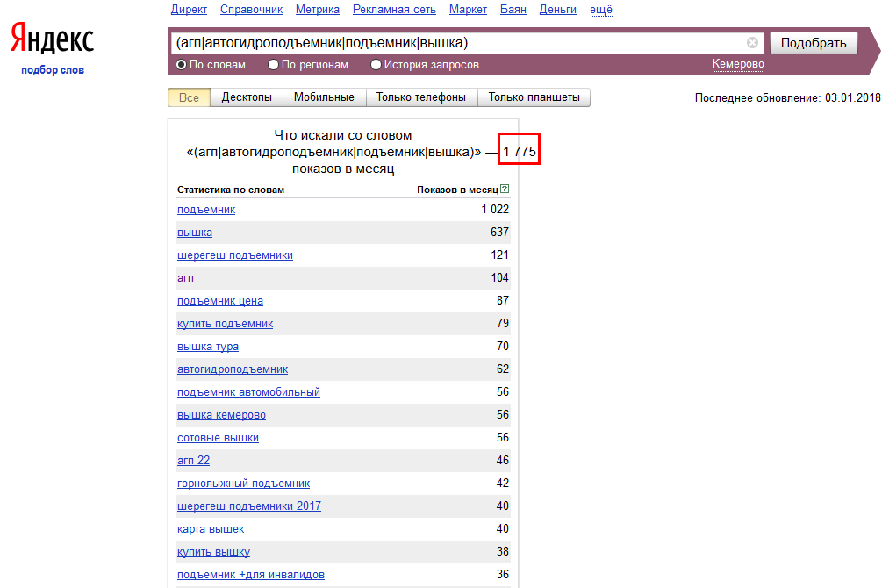
Task: Open the карта вышек keyword link
Action: pos(211,529)
